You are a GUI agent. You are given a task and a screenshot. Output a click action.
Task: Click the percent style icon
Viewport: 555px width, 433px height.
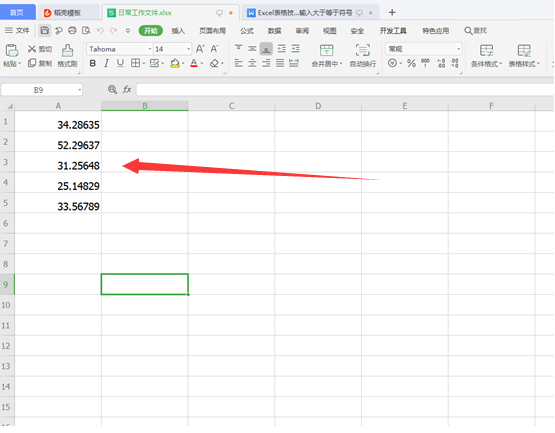(411, 63)
